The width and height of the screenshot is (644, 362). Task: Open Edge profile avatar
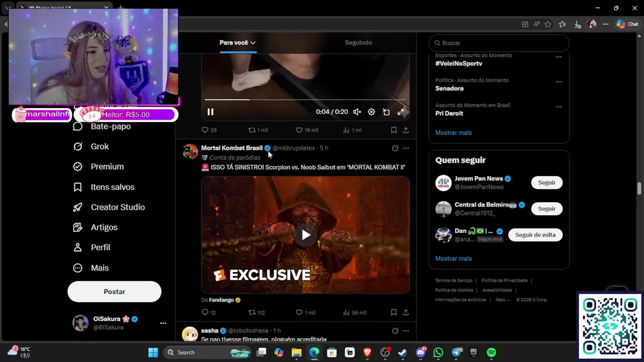(592, 24)
